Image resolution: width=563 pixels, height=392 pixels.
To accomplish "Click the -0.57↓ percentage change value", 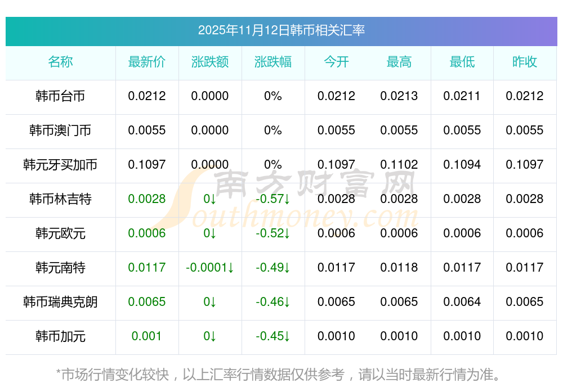I will coord(273,199).
